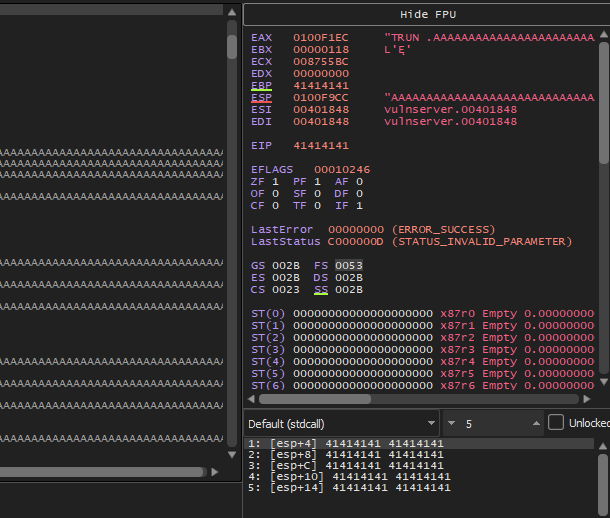The width and height of the screenshot is (610, 518).
Task: Select the EAX register value 0100F1EC
Action: [320, 37]
